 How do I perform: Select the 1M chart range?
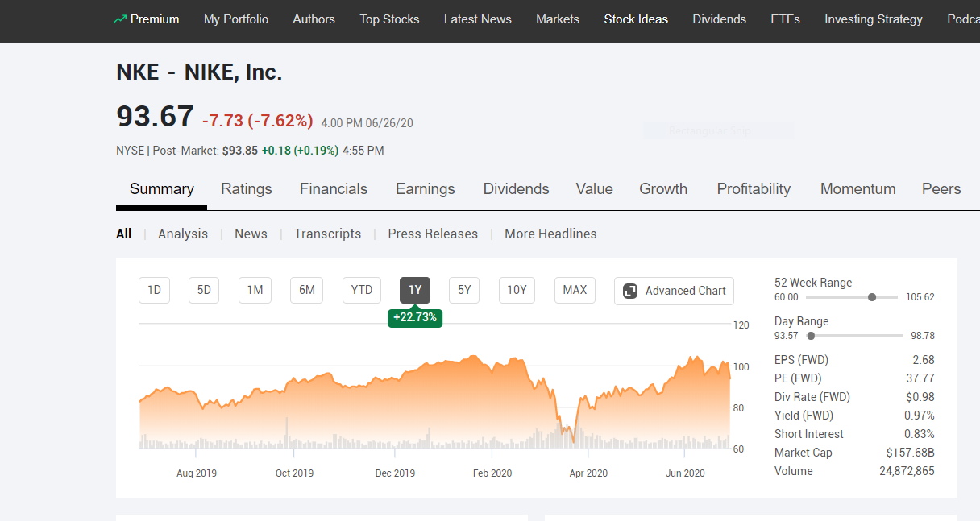point(255,290)
